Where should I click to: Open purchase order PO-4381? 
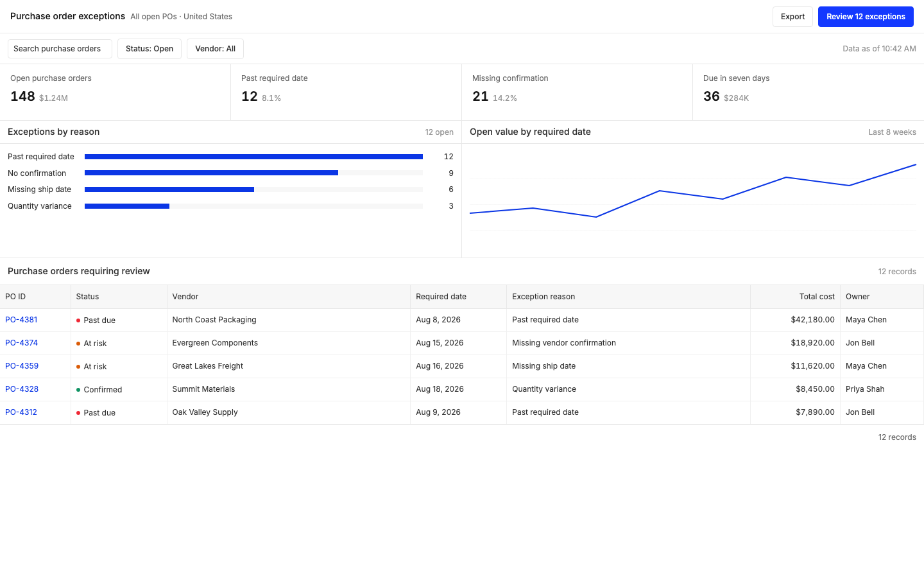pyautogui.click(x=21, y=320)
